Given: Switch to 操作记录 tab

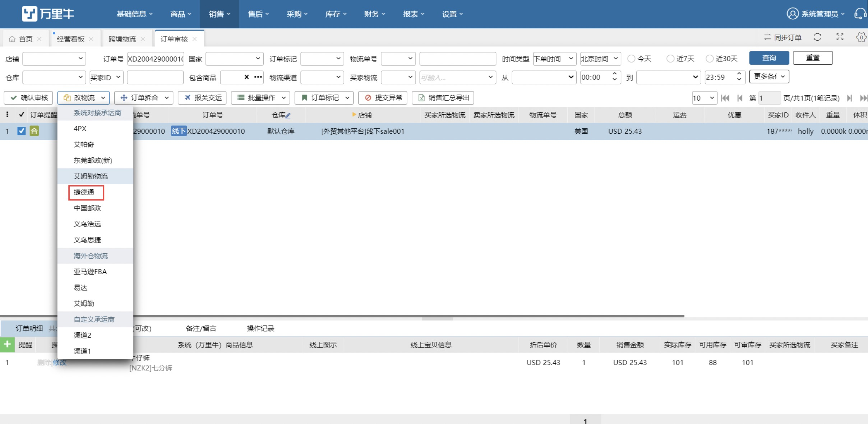Looking at the screenshot, I should click(260, 328).
